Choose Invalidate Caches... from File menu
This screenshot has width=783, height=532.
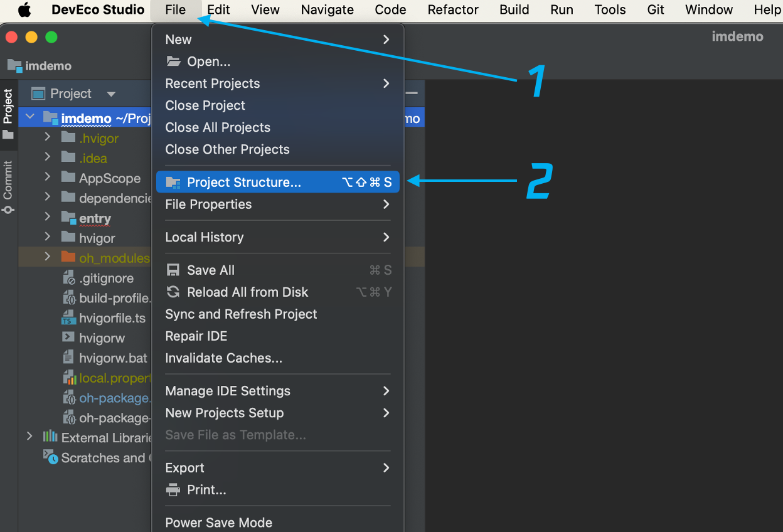pos(223,358)
